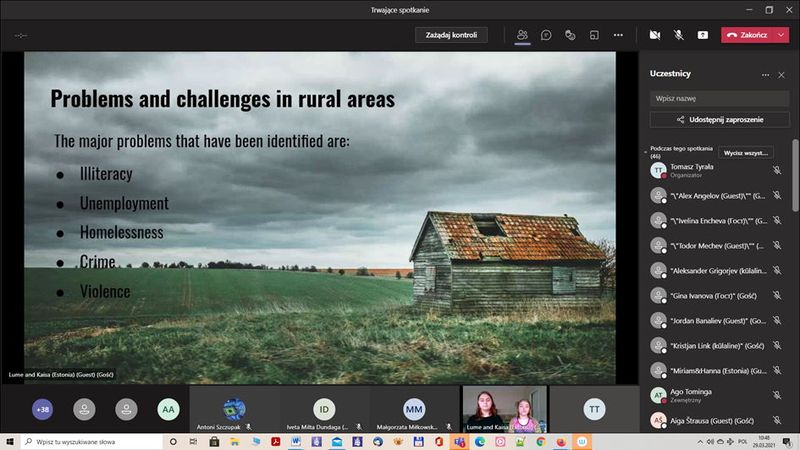This screenshot has height=450, width=800.
Task: Click the Wycisz wszyst... mute all button
Action: (745, 153)
